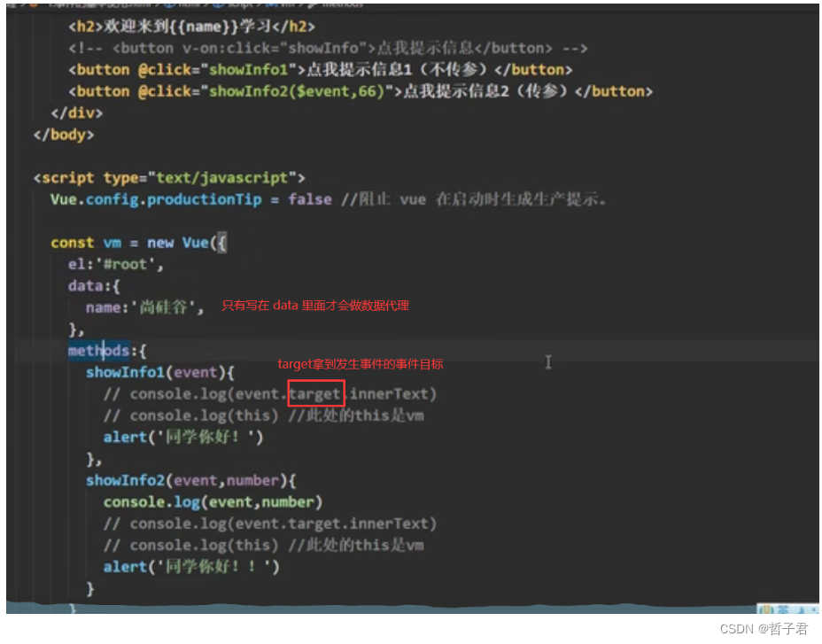The width and height of the screenshot is (822, 644).
Task: Click the 此处的this是vm comment inside showInfo1
Action: coord(356,415)
